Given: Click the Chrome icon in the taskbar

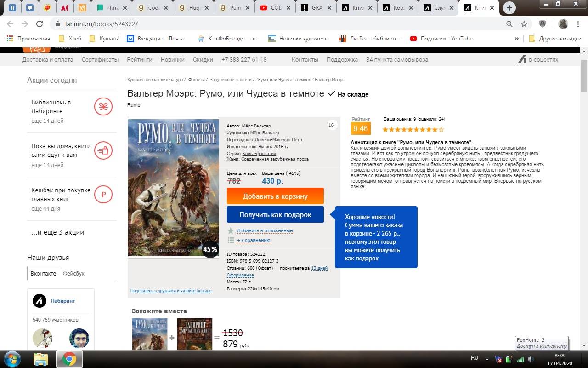Looking at the screenshot, I should click(69, 359).
